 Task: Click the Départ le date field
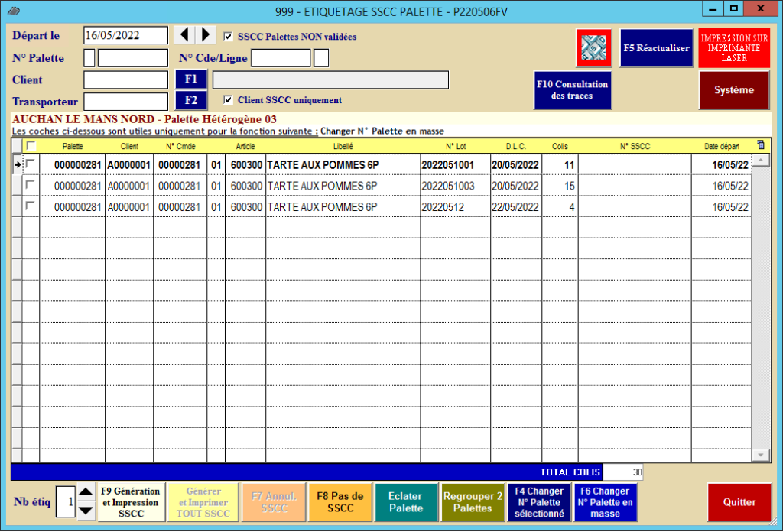[125, 35]
